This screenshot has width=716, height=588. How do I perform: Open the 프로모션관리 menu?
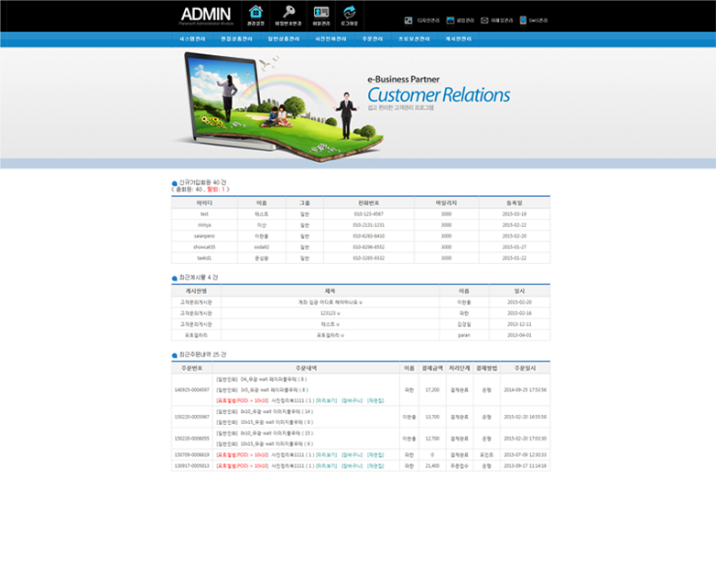pos(414,39)
